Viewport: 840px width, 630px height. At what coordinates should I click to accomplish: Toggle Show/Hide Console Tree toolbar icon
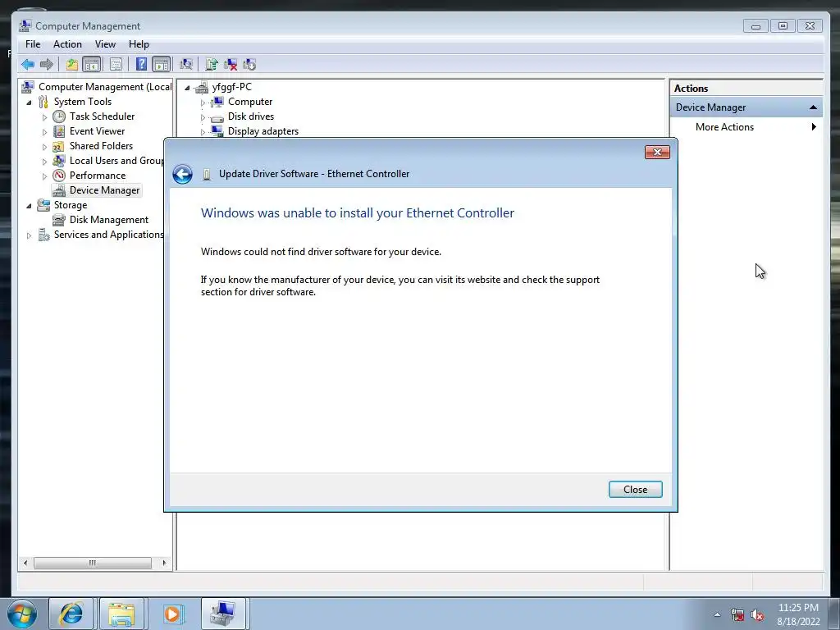coord(92,65)
